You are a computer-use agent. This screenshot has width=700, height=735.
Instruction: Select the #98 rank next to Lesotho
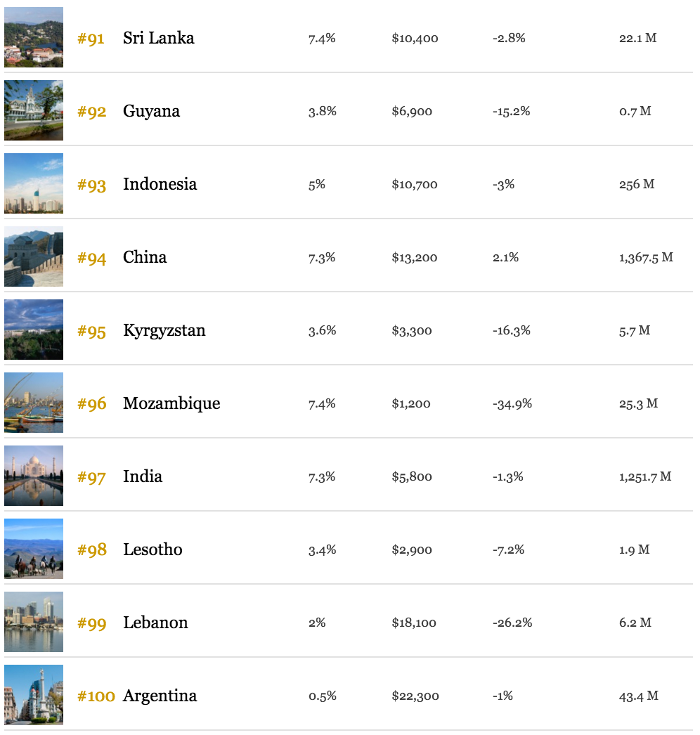tap(92, 549)
